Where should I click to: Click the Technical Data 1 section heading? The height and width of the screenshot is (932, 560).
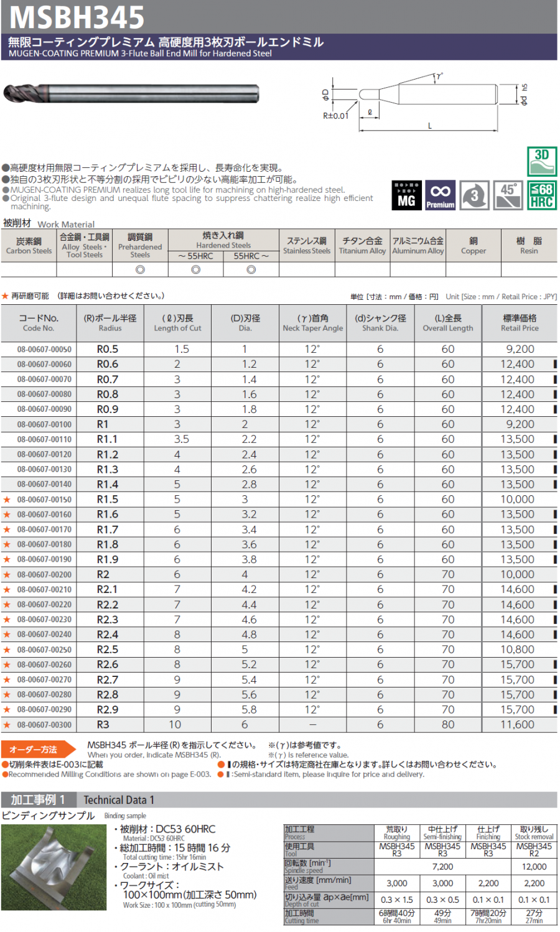point(118,800)
